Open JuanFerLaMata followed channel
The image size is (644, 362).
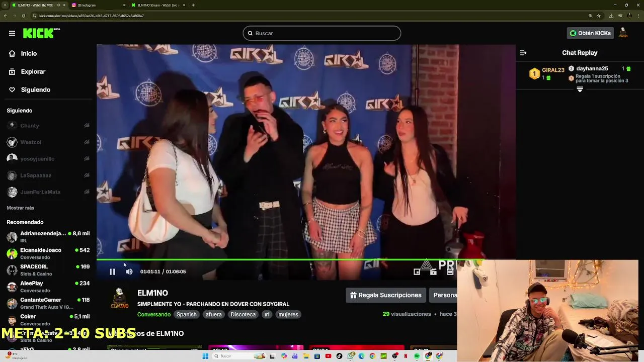click(x=48, y=192)
